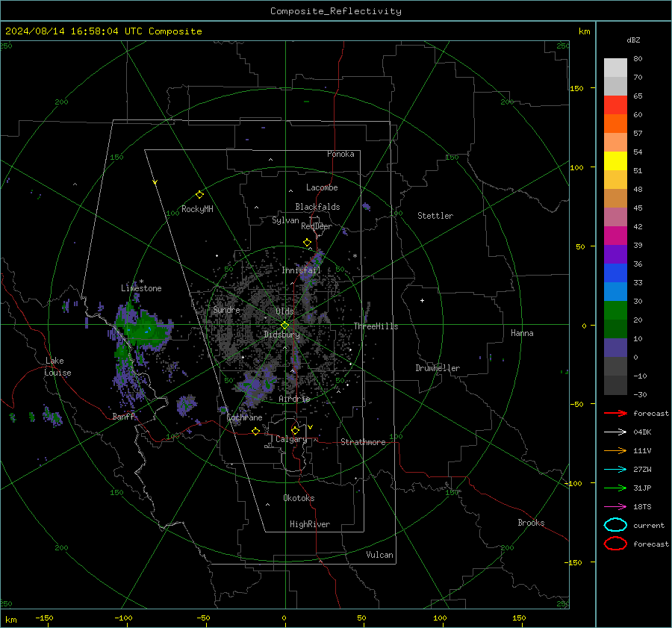Click the Hanna label
Image resolution: width=672 pixels, height=628 pixels.
pos(522,333)
